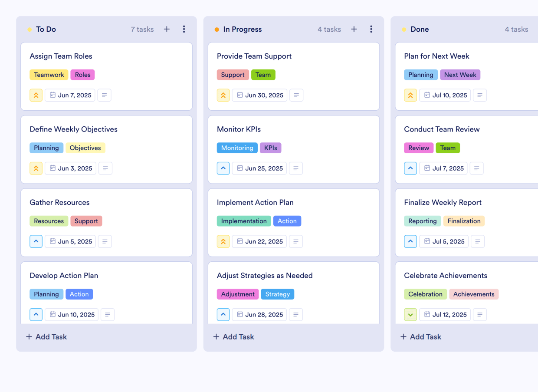Toggle priority on Conduct Team Review card
Image resolution: width=538 pixels, height=392 pixels.
pos(410,168)
